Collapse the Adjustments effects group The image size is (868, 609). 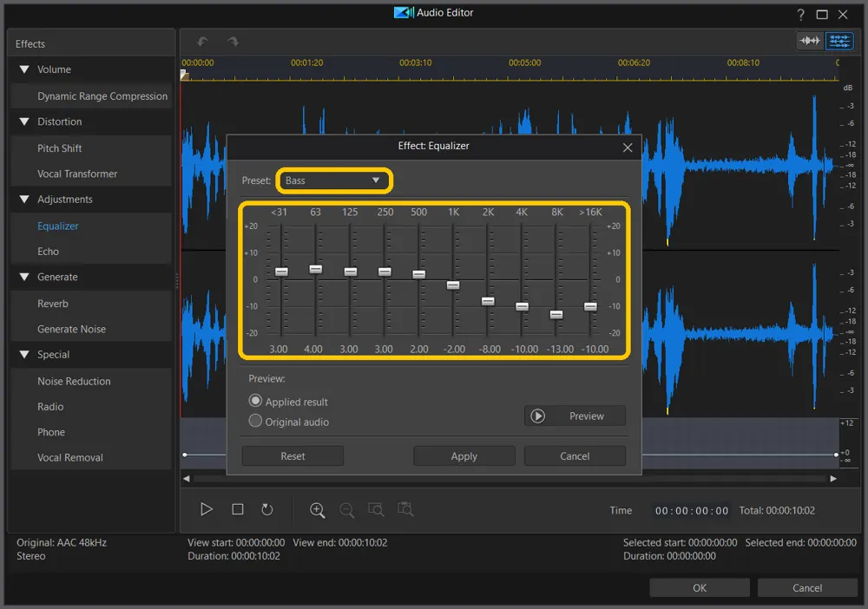pos(23,200)
